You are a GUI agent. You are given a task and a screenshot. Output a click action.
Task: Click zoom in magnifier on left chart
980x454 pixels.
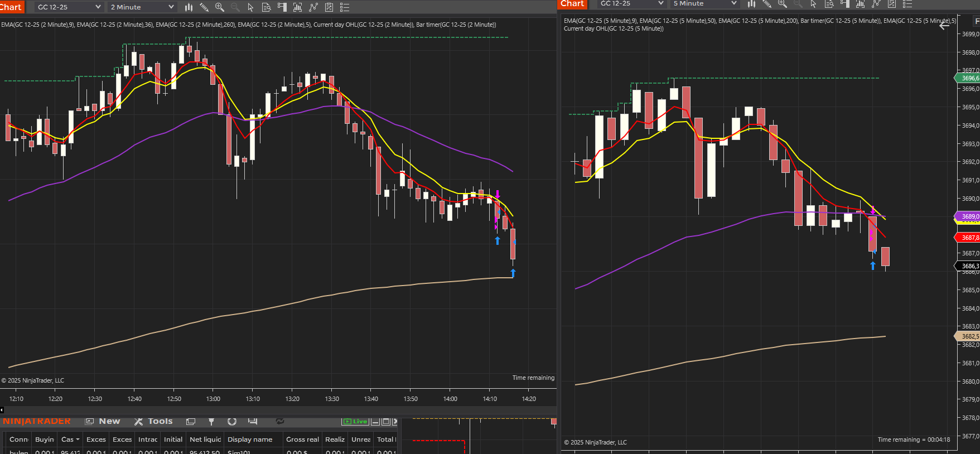[x=220, y=7]
